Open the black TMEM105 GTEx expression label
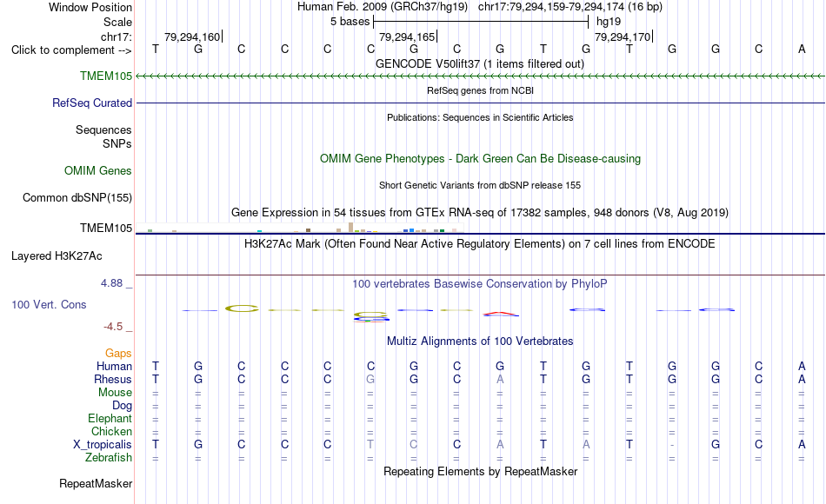Image resolution: width=826 pixels, height=504 pixels. click(106, 228)
